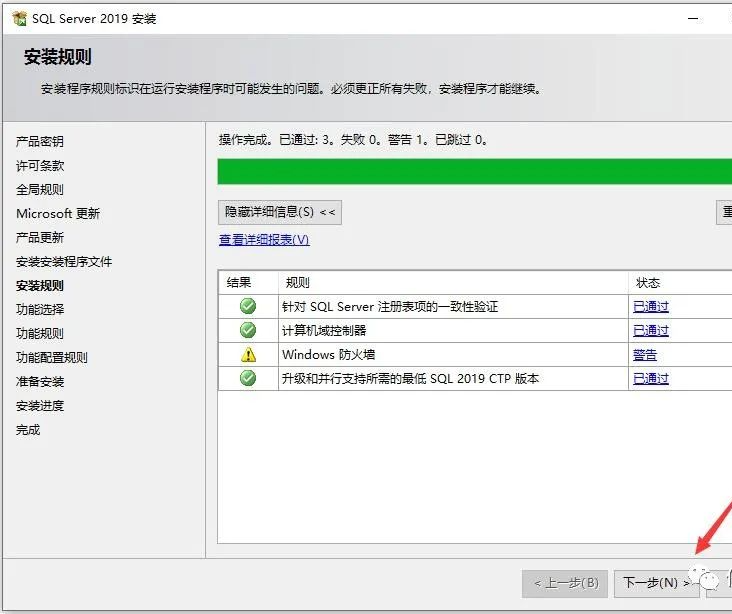Click the large 安装规则 page heading
732x614 pixels.
(57, 57)
